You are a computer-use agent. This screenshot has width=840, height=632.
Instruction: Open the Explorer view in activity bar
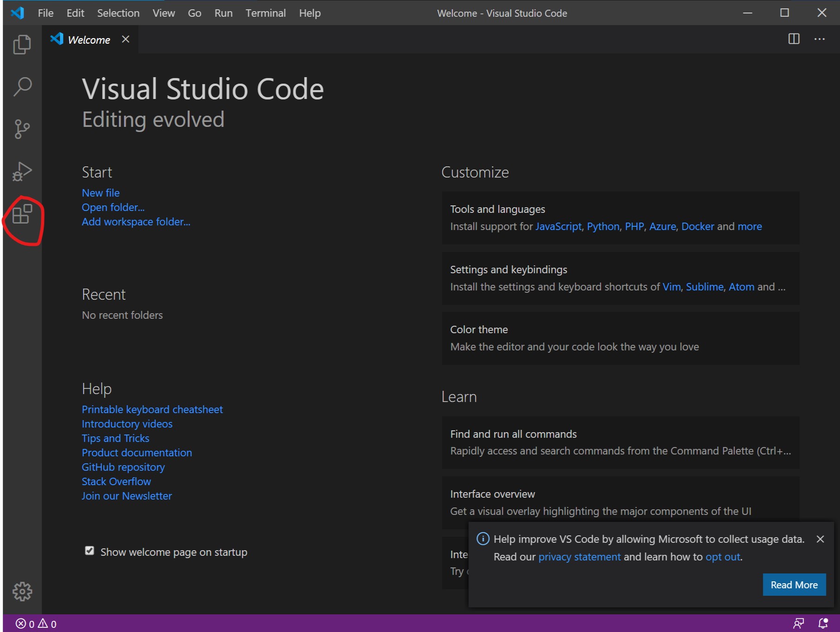(x=22, y=45)
